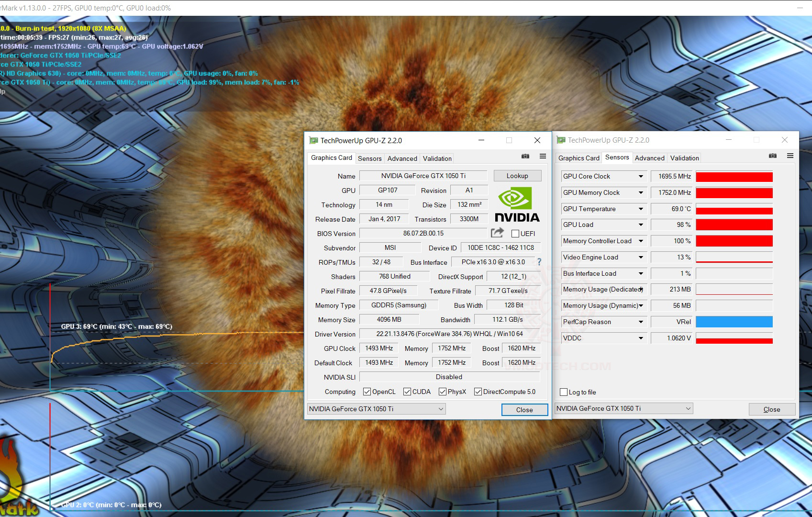Open the Advanced tab in Sensors window
Image resolution: width=812 pixels, height=517 pixels.
point(649,157)
